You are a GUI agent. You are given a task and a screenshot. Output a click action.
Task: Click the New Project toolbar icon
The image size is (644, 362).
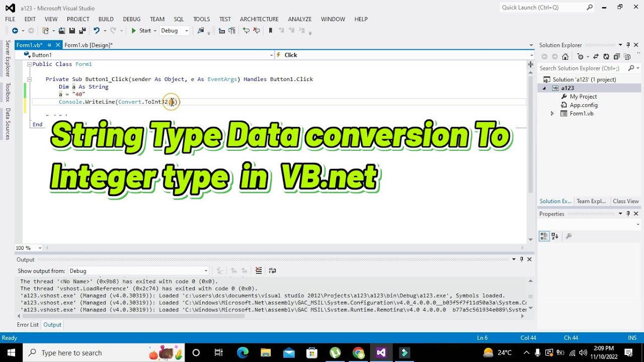point(46,31)
